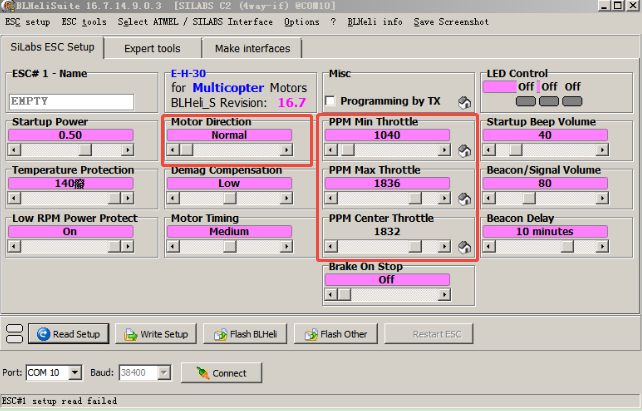The image size is (642, 411).
Task: Click right arrow of Motor Direction slider
Action: [286, 150]
